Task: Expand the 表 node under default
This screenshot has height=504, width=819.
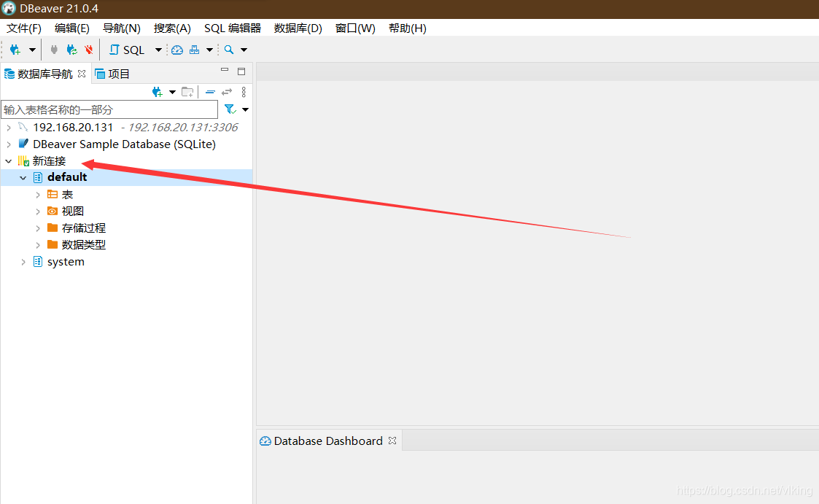Action: [x=38, y=194]
